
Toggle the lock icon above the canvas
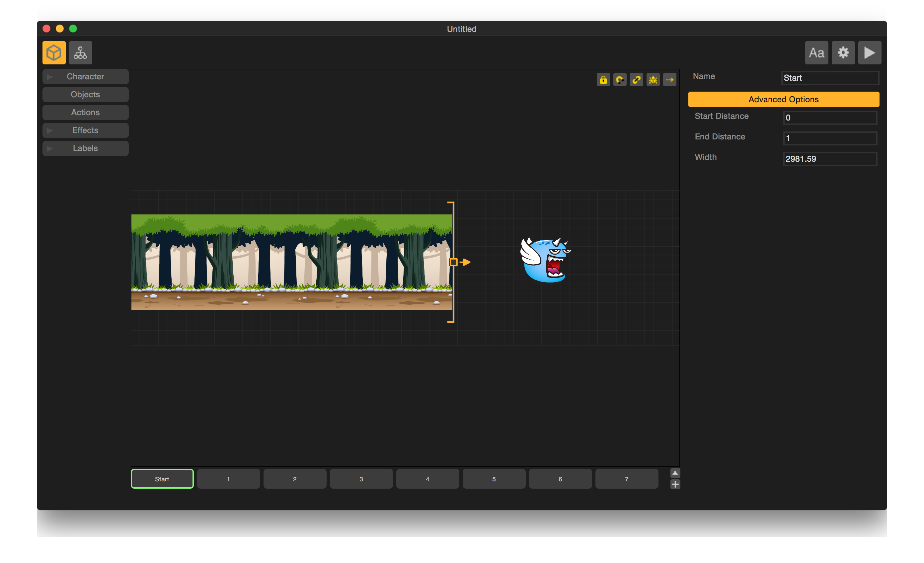click(x=603, y=80)
